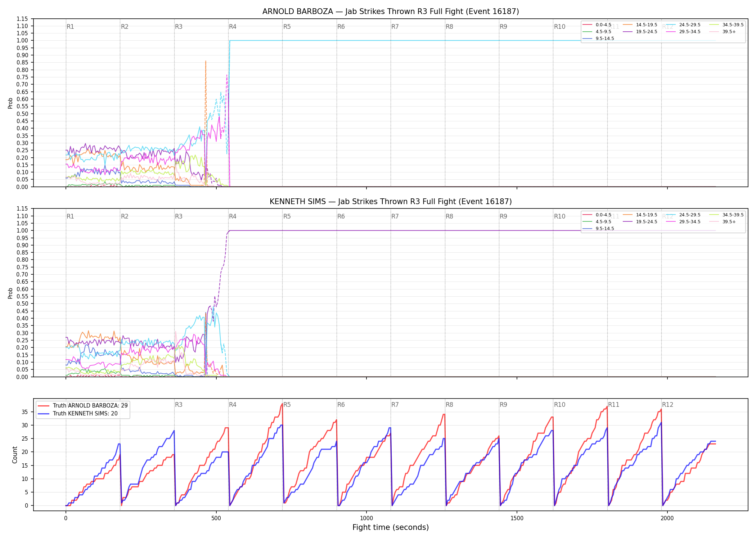Click the R12 label in the Count chart

point(668,405)
